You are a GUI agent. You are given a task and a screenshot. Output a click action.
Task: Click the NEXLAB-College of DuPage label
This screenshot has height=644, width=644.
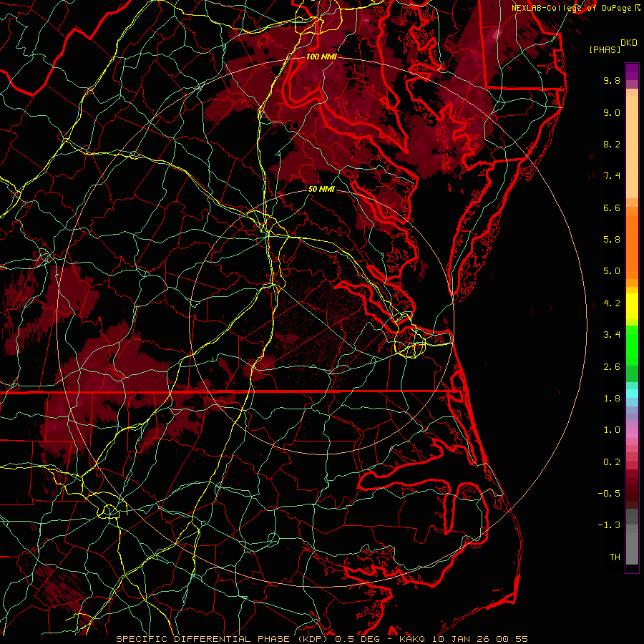click(x=572, y=8)
